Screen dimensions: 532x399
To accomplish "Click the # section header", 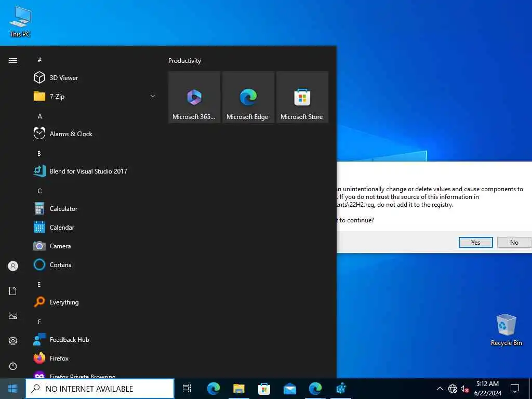I will click(x=39, y=60).
